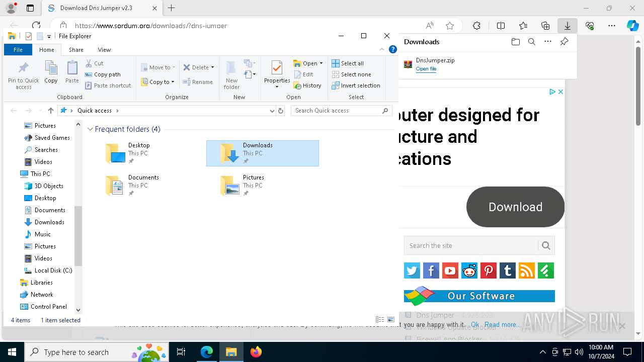Open the Copy to dropdown
This screenshot has width=644, height=362.
click(157, 82)
